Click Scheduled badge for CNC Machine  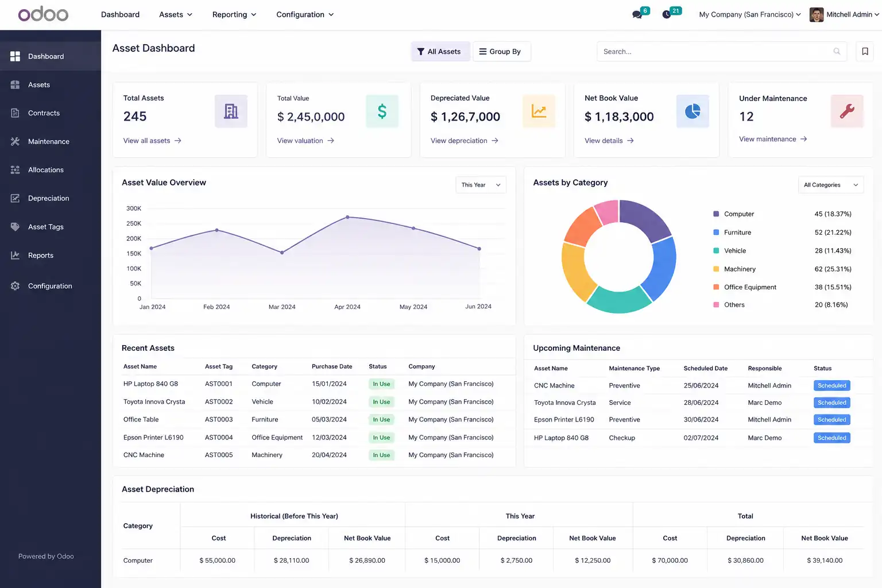click(x=832, y=385)
